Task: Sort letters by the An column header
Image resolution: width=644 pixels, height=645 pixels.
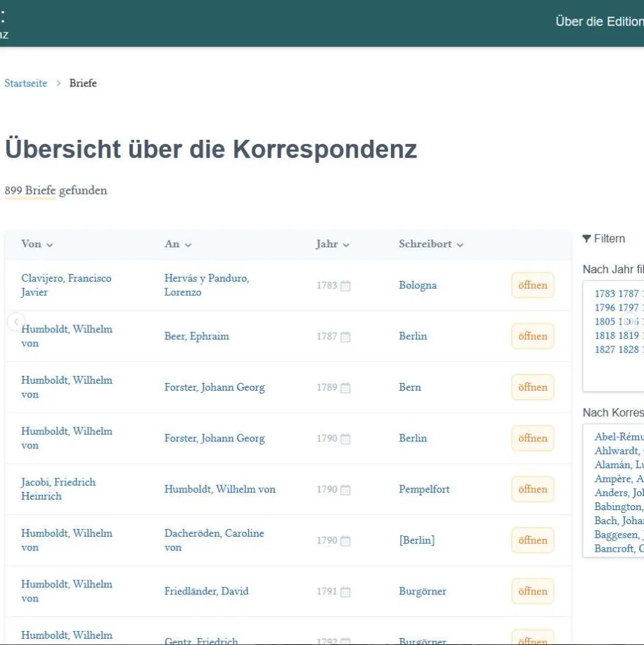Action: [x=178, y=245]
